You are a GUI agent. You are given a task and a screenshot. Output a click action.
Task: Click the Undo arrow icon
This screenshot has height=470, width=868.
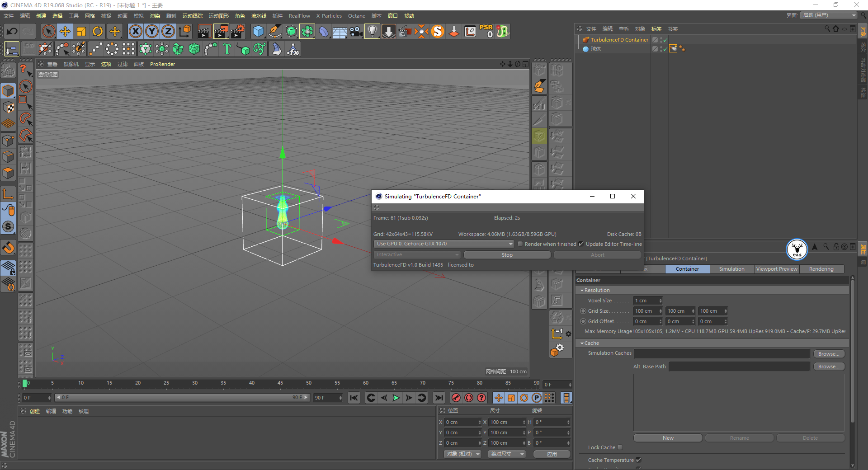[x=12, y=31]
